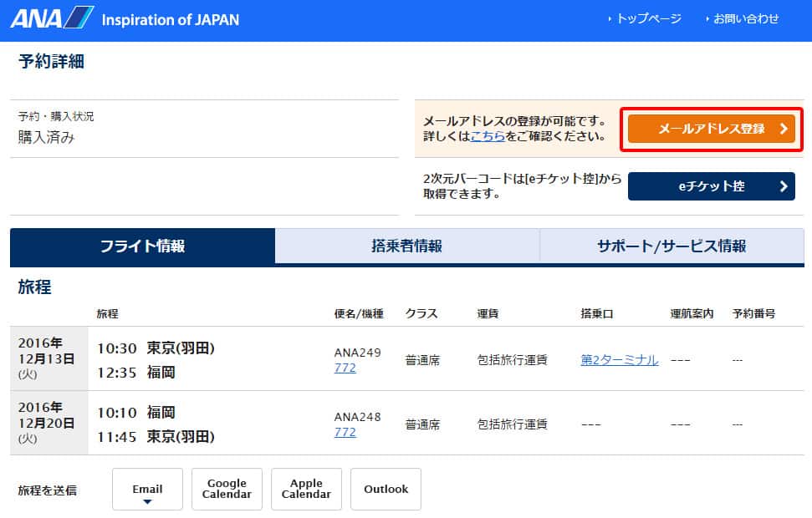Open the 第2ターミナル boarding gate link
Viewport: 812px width, 518px height.
point(619,360)
